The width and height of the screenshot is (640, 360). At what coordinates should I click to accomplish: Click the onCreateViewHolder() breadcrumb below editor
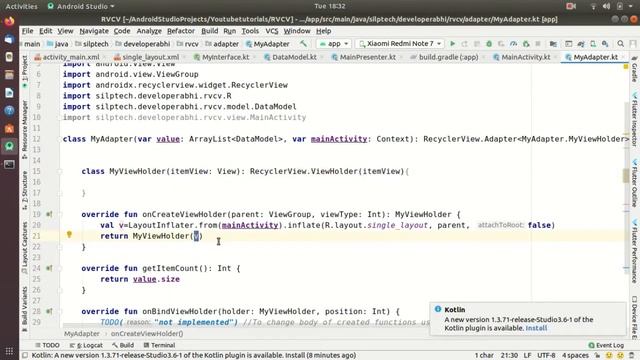click(x=147, y=334)
